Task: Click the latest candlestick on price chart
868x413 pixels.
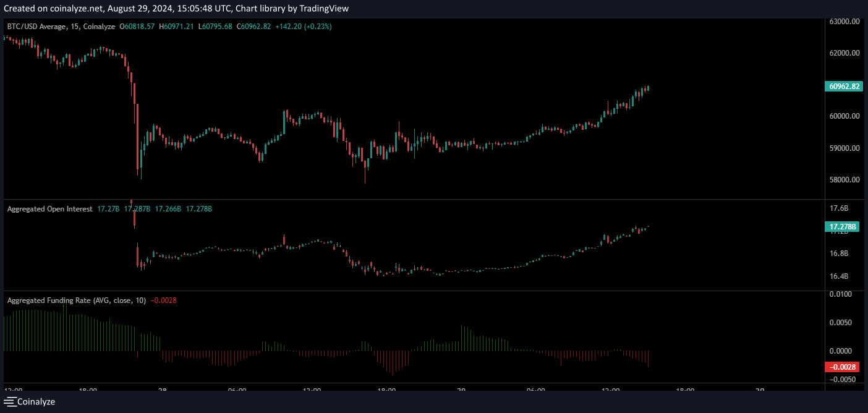Action: [x=648, y=88]
